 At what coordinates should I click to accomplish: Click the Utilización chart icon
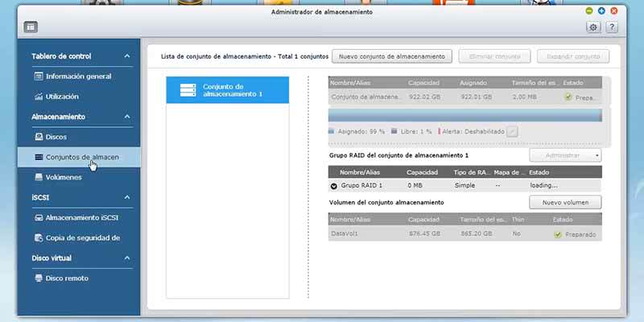39,97
